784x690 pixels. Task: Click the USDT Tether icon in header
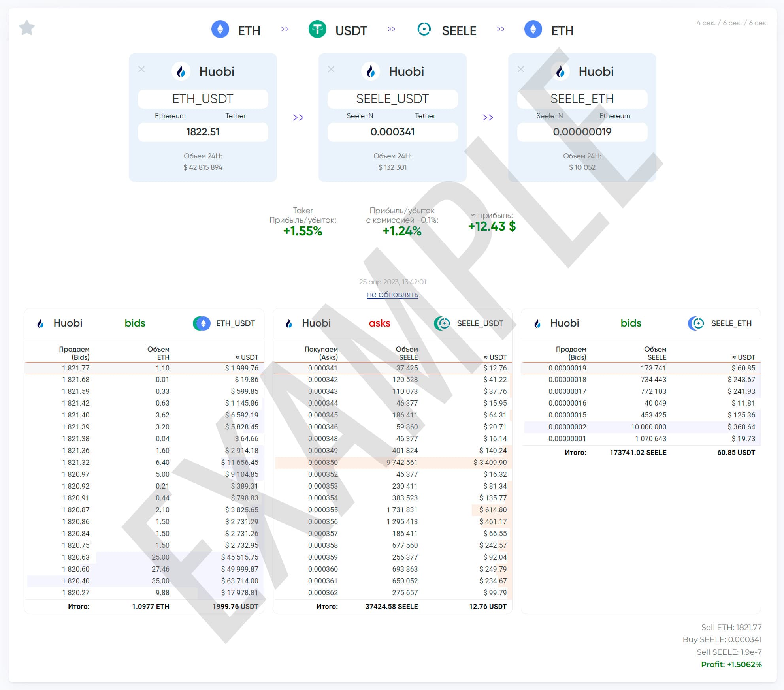(x=317, y=29)
